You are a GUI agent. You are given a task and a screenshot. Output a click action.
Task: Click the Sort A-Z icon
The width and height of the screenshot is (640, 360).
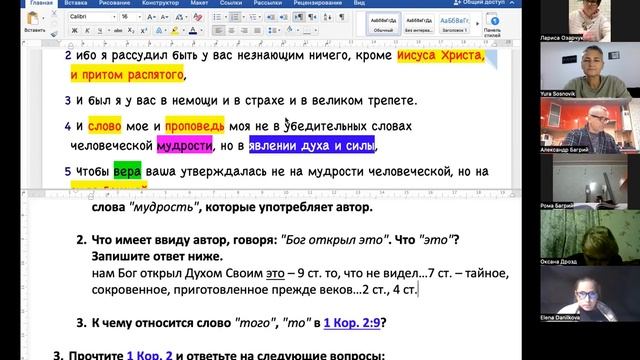pos(328,17)
